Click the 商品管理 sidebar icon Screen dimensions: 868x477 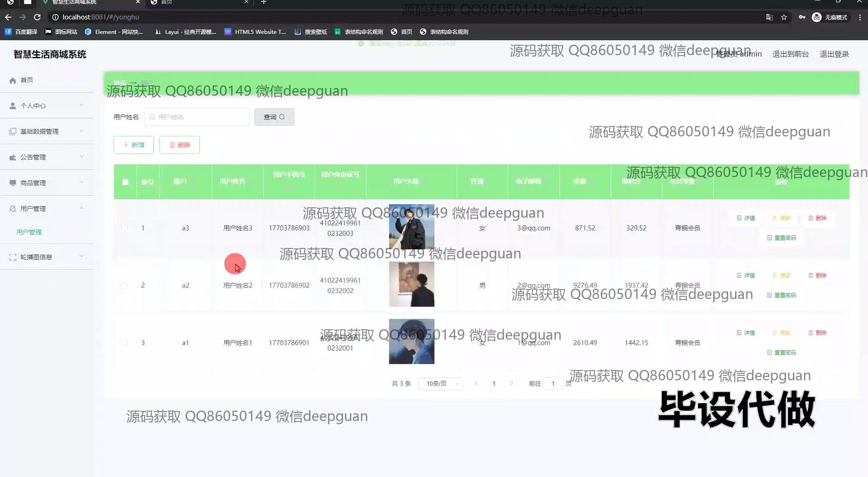tap(13, 183)
